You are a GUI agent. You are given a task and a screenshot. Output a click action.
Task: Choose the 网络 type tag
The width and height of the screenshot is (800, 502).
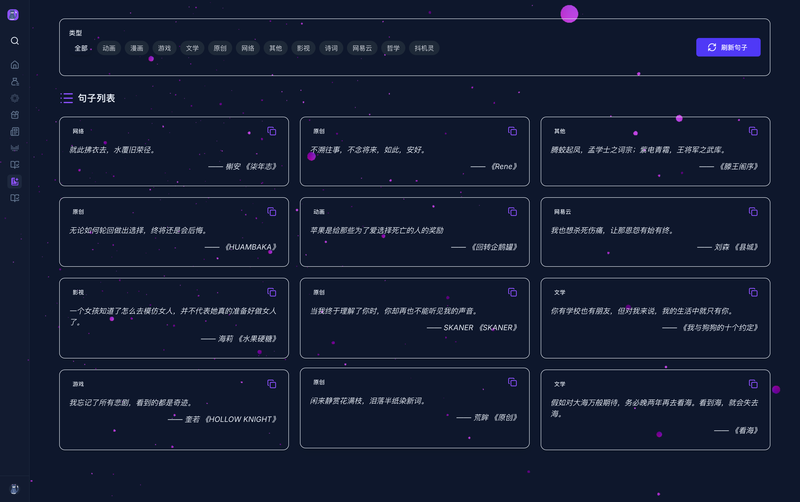pos(248,48)
